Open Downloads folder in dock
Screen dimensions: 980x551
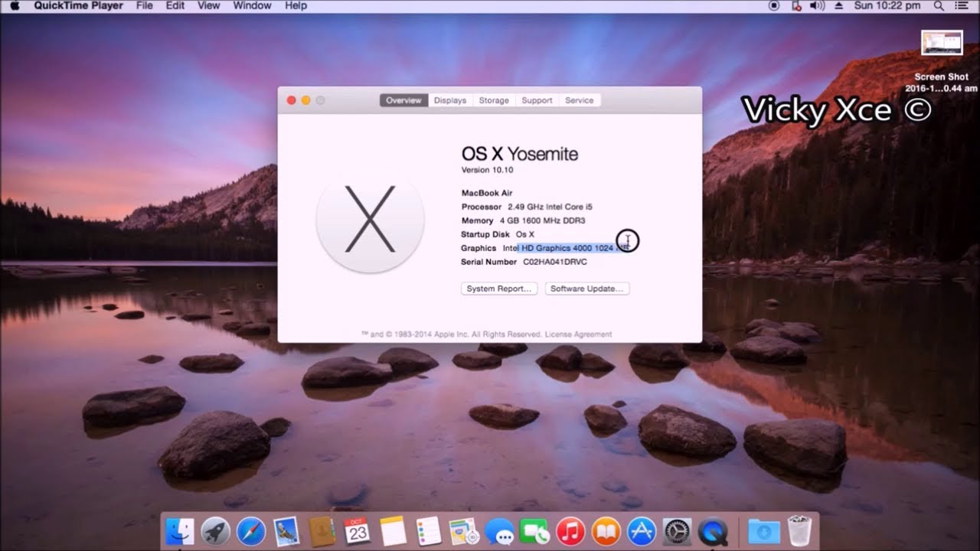(x=763, y=531)
